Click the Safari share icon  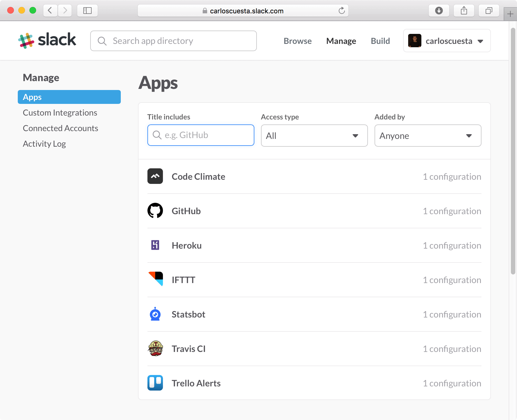click(464, 11)
